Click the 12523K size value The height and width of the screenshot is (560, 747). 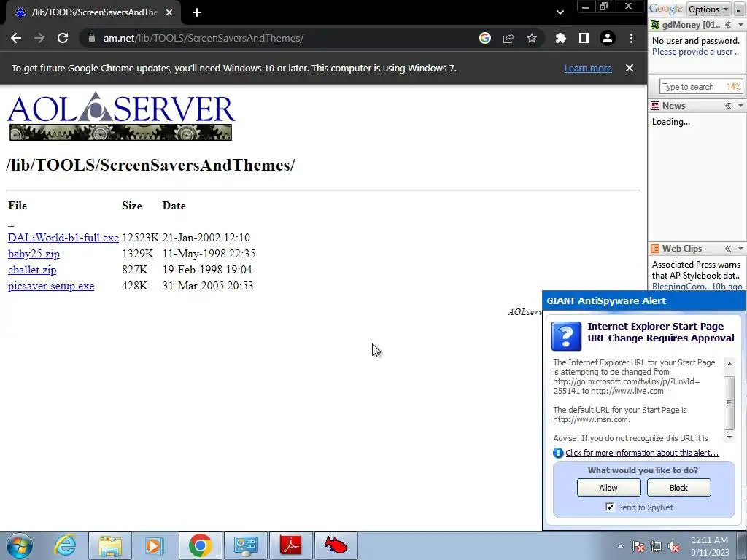click(140, 238)
